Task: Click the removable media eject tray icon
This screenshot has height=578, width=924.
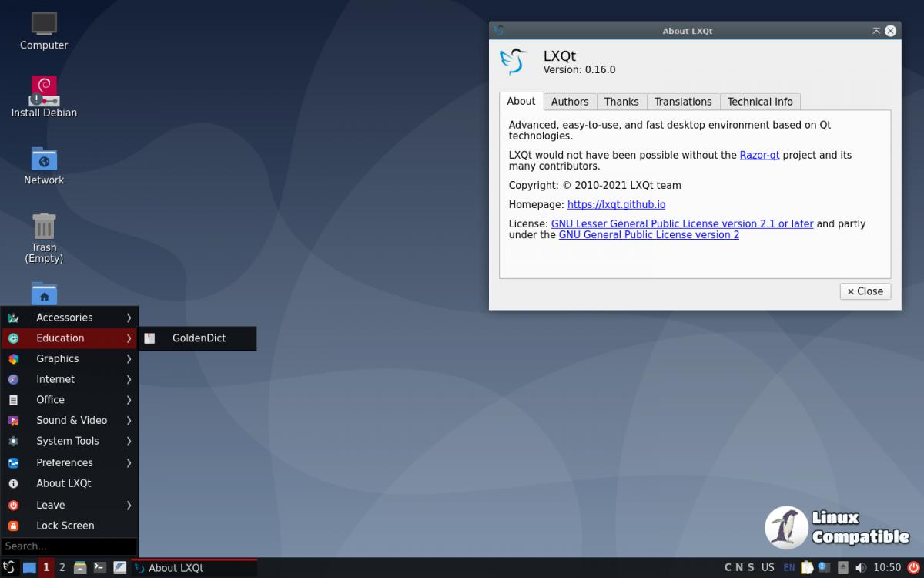Action: click(x=843, y=568)
